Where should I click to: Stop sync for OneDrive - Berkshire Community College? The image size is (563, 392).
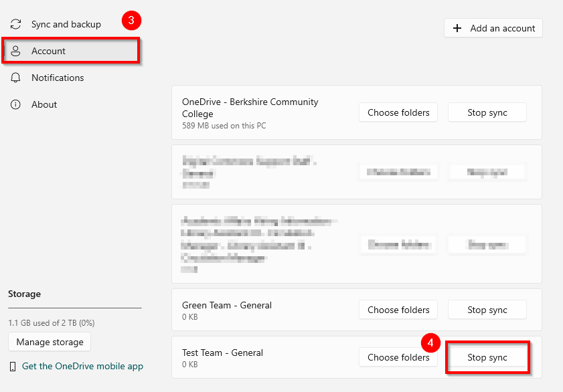[x=487, y=112]
